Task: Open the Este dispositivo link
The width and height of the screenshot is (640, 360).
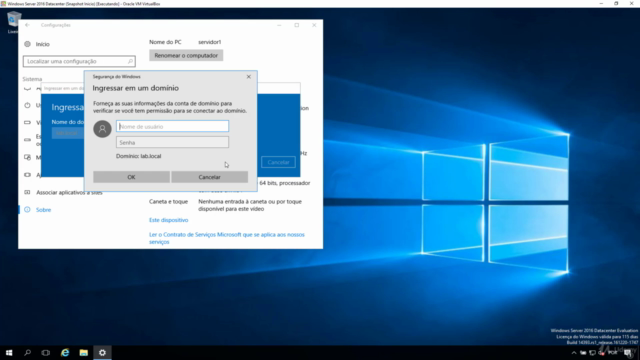Action: [x=169, y=220]
